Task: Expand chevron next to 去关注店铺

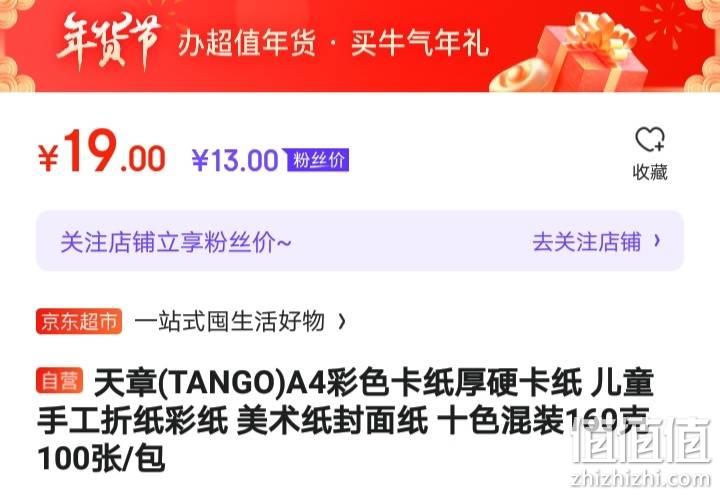Action: [657, 241]
